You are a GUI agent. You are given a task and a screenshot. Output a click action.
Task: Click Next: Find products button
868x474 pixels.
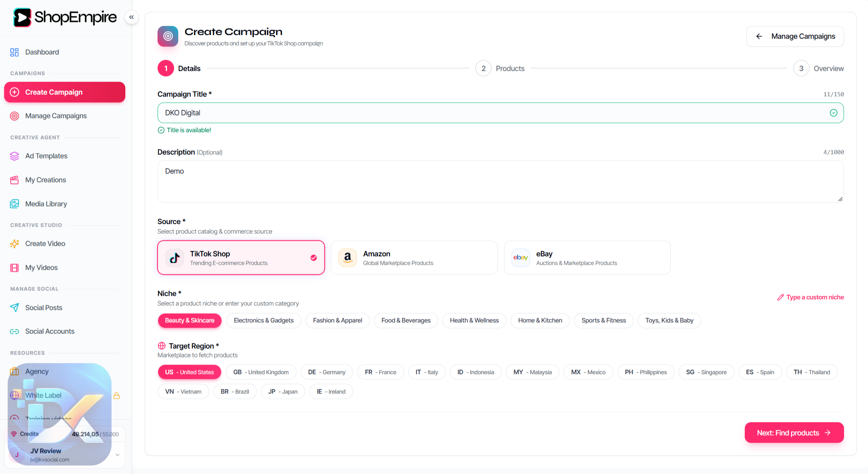pyautogui.click(x=794, y=433)
